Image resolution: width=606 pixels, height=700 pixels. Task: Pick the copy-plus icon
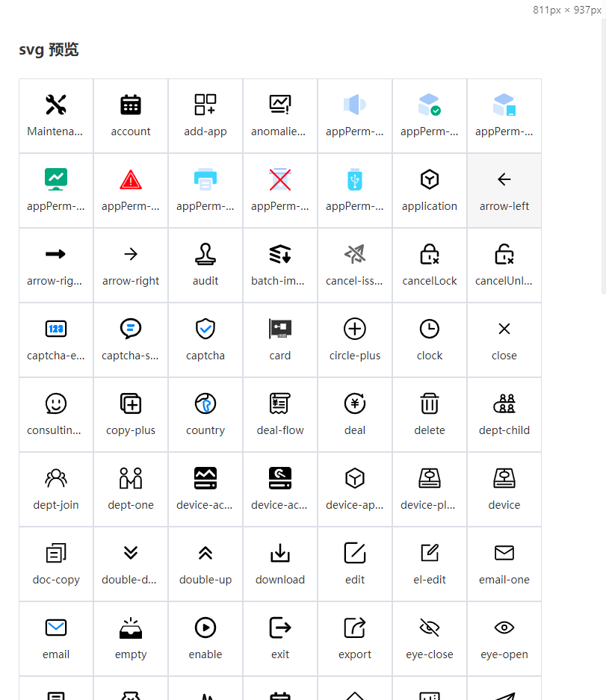(131, 403)
